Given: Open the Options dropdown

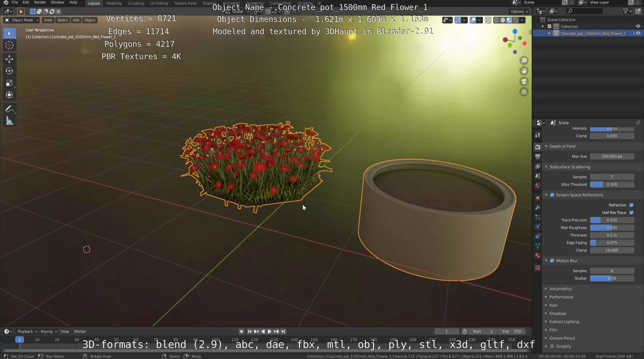Looking at the screenshot, I should (x=519, y=12).
